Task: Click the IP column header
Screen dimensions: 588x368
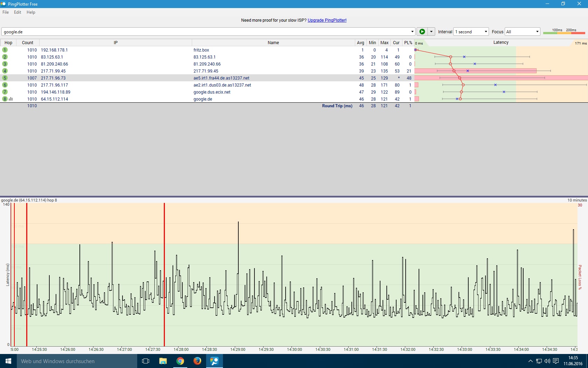Action: click(115, 43)
